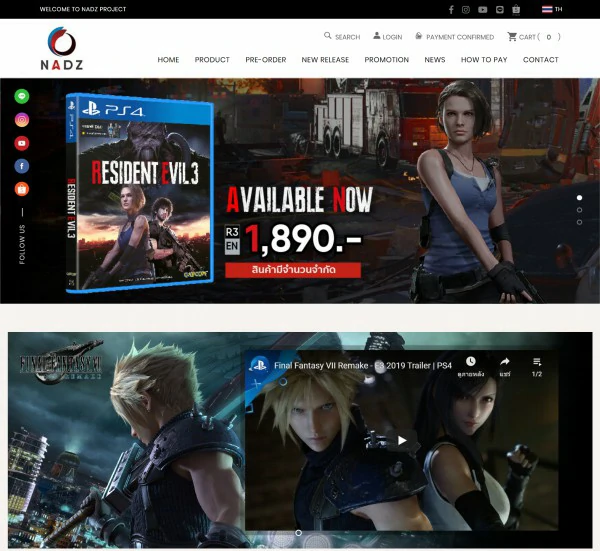Open Shopee bag icon in top black bar
The image size is (600, 551).
click(516, 10)
